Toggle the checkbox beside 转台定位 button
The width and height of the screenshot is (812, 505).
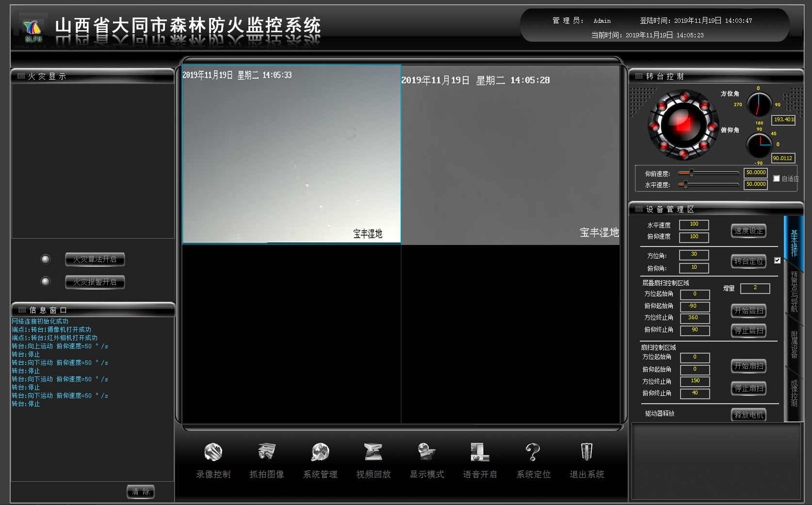(x=777, y=261)
